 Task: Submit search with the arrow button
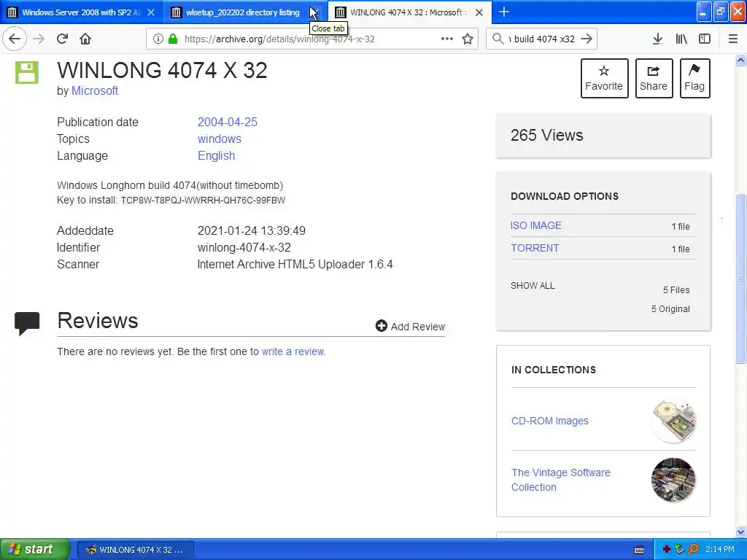(587, 39)
